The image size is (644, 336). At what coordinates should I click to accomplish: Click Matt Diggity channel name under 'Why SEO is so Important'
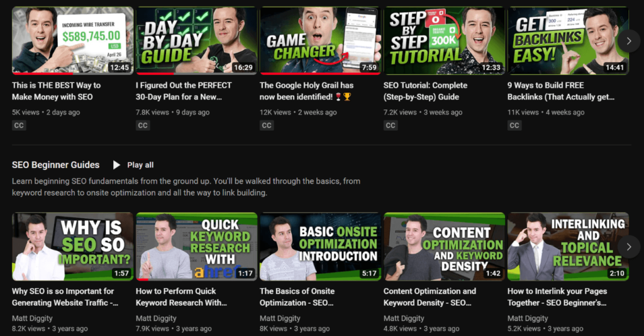pyautogui.click(x=32, y=318)
